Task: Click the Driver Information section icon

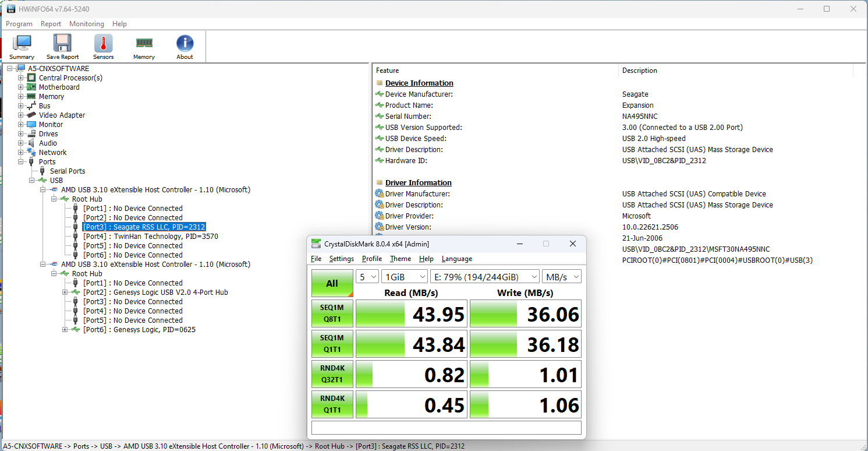Action: tap(380, 182)
